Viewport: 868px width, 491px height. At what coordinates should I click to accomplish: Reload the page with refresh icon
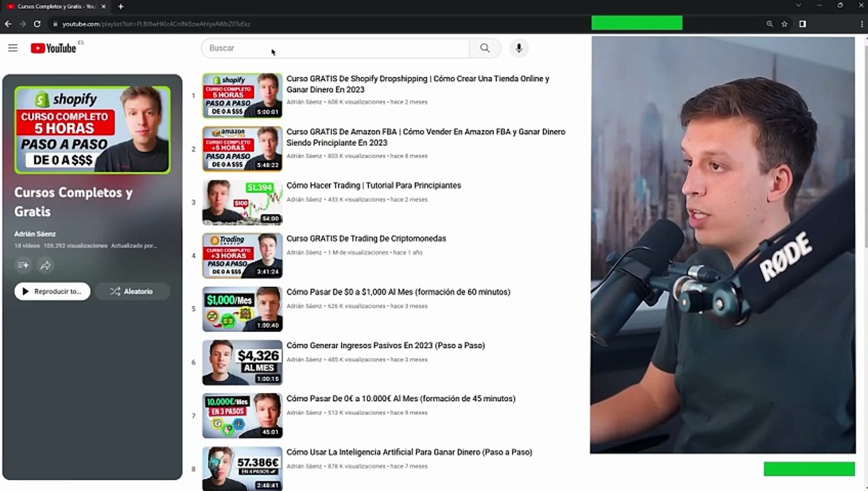pos(37,24)
